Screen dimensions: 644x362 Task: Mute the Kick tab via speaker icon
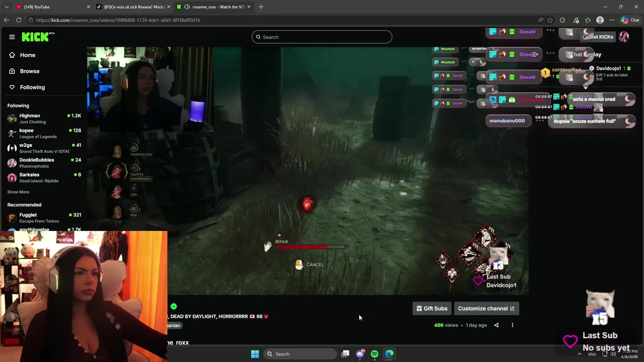pyautogui.click(x=187, y=7)
